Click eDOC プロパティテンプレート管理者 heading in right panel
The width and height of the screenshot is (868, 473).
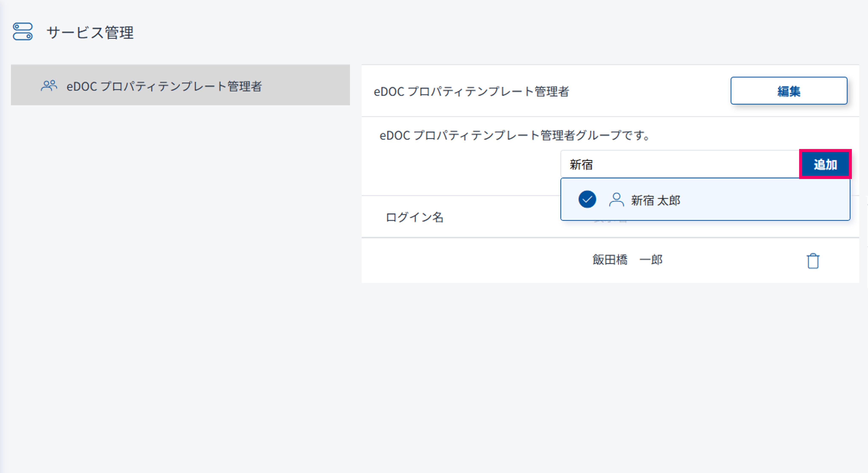[x=471, y=91]
